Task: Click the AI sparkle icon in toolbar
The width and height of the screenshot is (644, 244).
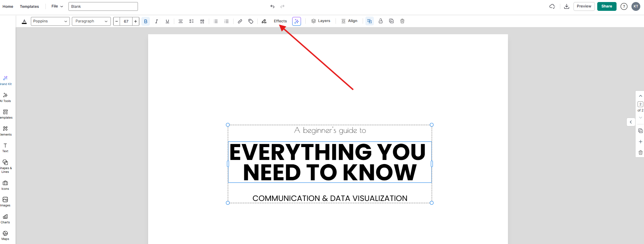Action: (297, 21)
